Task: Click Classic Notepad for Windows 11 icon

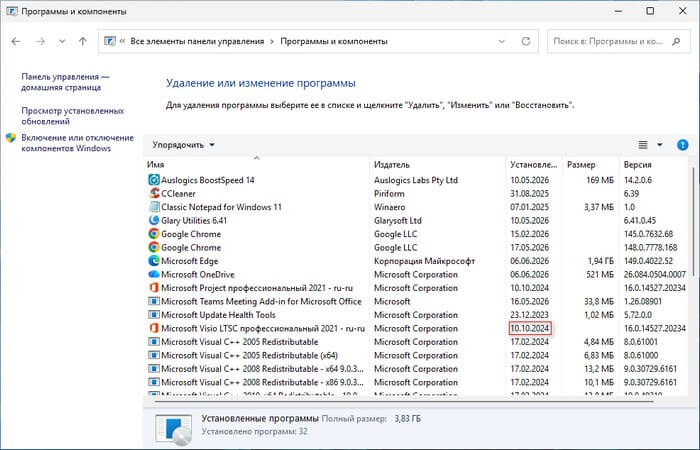Action: [154, 207]
